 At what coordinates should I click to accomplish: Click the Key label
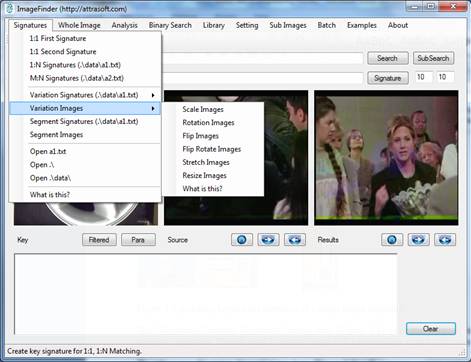pyautogui.click(x=23, y=240)
